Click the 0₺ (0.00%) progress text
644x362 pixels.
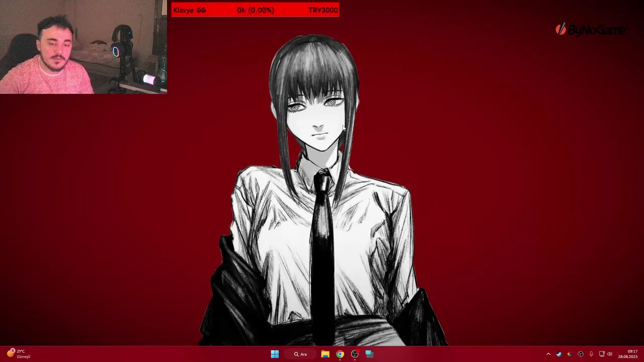pyautogui.click(x=256, y=10)
